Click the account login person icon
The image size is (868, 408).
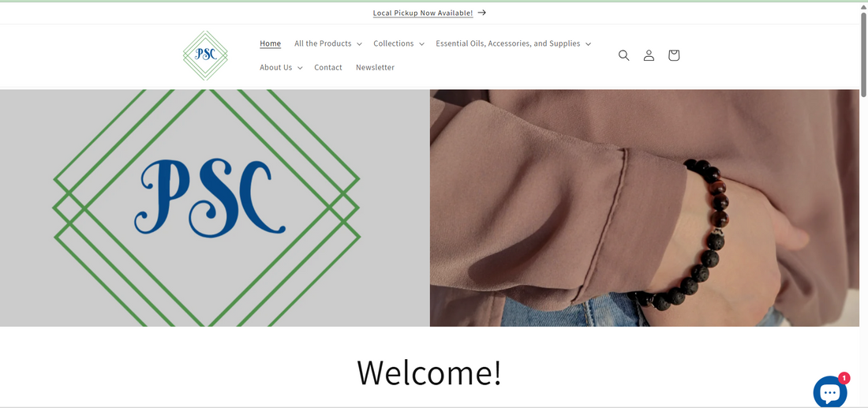[649, 55]
